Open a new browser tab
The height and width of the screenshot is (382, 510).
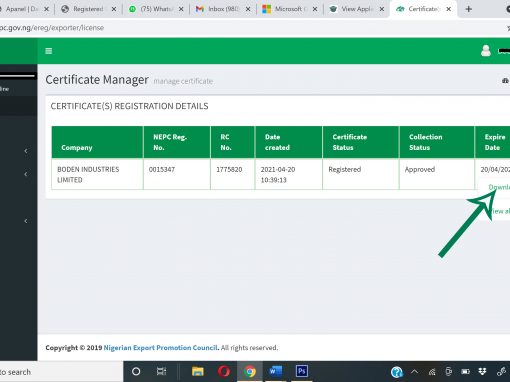(x=469, y=9)
